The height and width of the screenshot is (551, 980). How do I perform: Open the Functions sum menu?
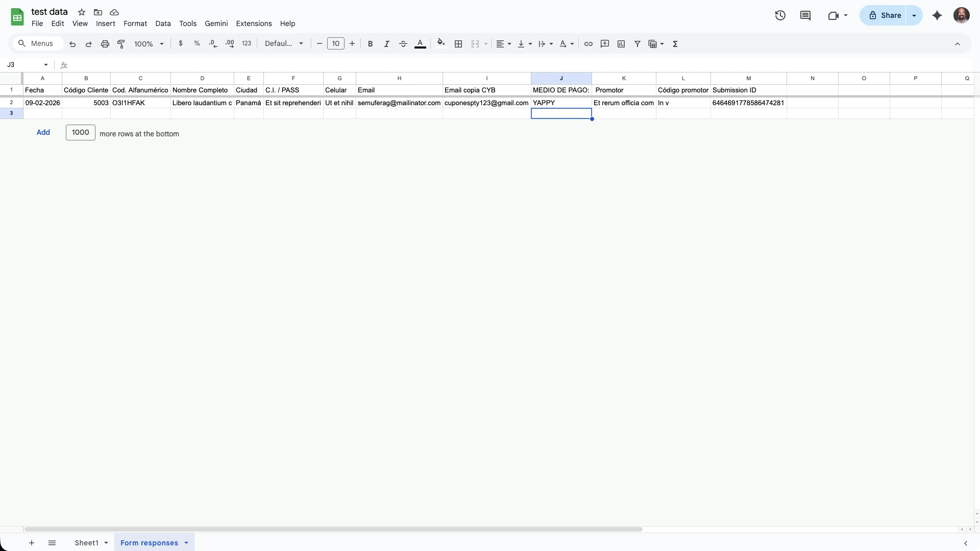[675, 43]
